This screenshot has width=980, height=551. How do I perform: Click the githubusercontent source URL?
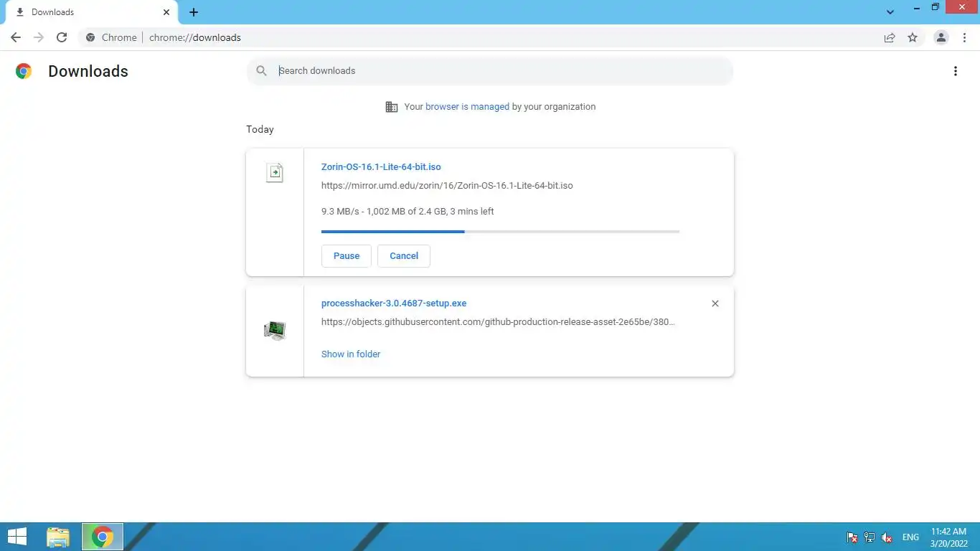click(x=498, y=321)
